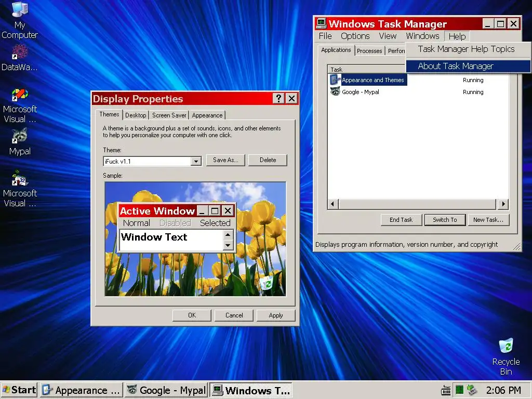Click the Delete theme button
532x399 pixels.
pyautogui.click(x=268, y=160)
